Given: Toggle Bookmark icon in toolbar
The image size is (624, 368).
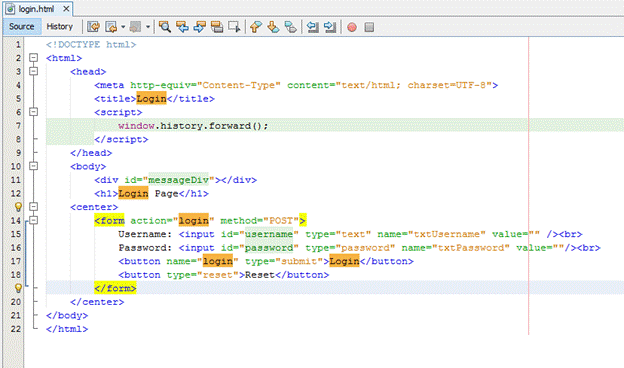Looking at the screenshot, I should (291, 27).
